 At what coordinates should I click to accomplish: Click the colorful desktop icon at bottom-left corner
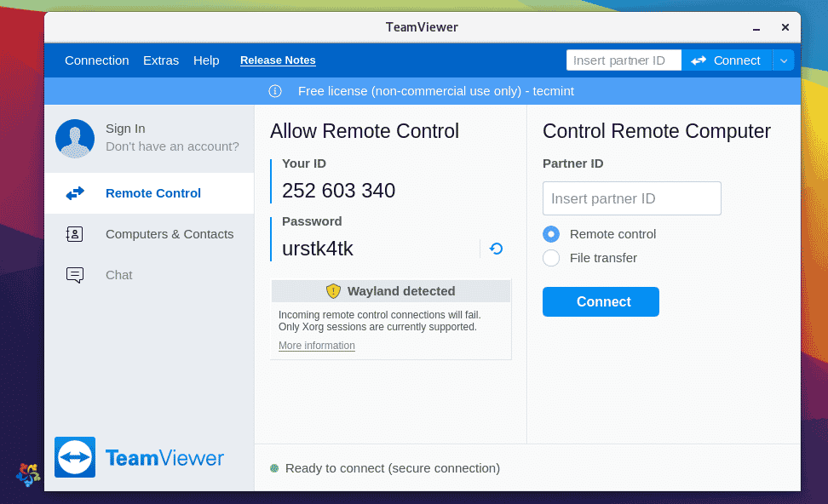coord(28,474)
